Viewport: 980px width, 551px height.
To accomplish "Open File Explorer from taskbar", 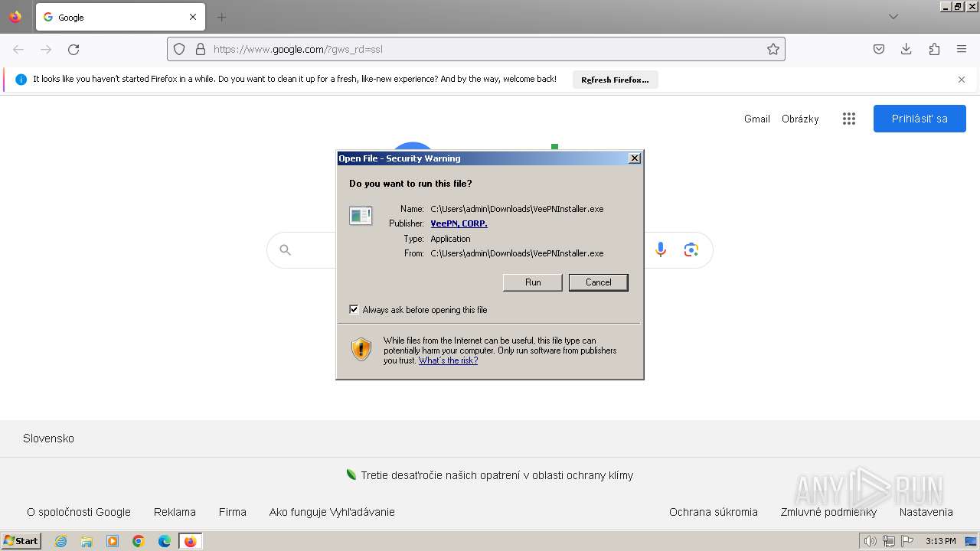I will (87, 541).
